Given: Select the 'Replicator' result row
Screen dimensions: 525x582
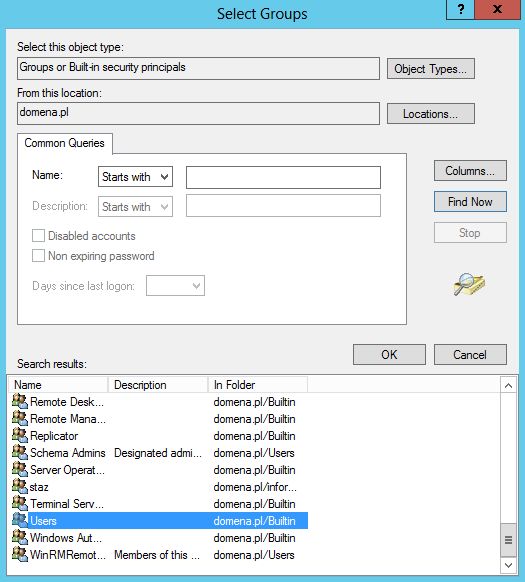Looking at the screenshot, I should click(x=159, y=436).
